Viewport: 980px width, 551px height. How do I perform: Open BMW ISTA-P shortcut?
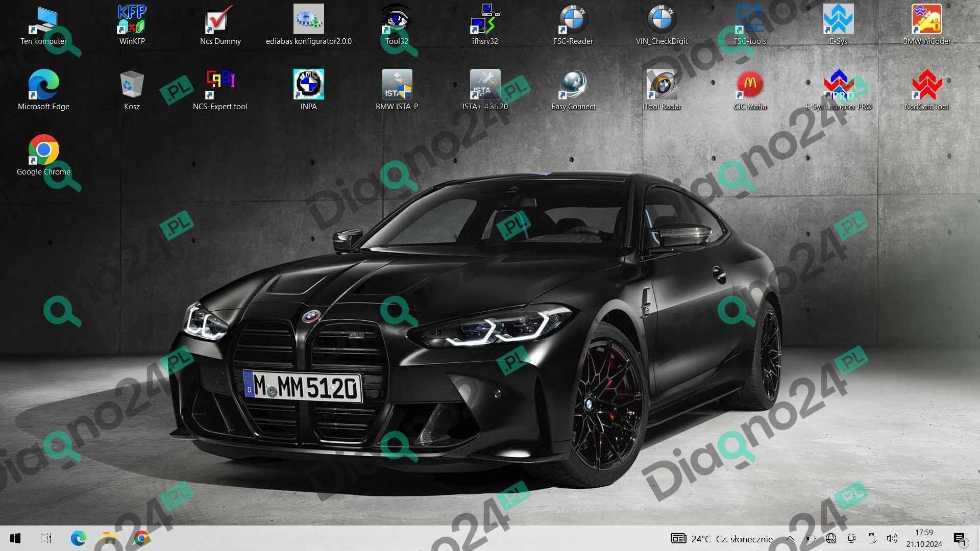(397, 90)
